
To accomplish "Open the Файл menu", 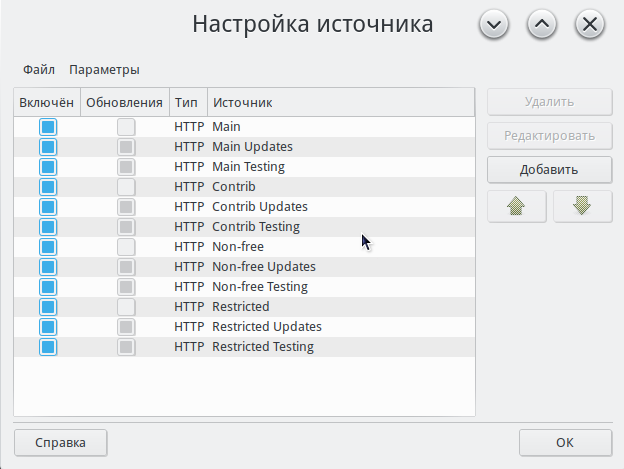I will 38,70.
